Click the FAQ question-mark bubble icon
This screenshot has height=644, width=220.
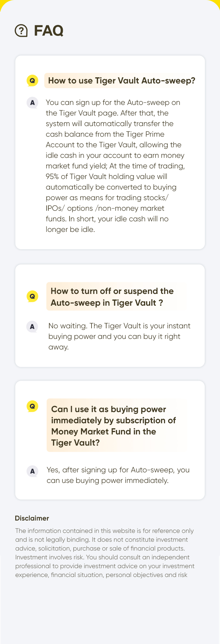[21, 31]
